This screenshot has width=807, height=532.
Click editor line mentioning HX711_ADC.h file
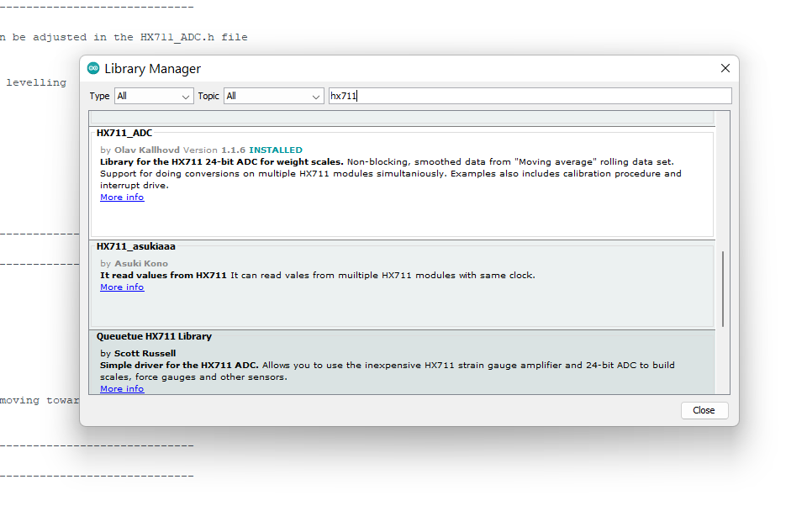click(126, 37)
